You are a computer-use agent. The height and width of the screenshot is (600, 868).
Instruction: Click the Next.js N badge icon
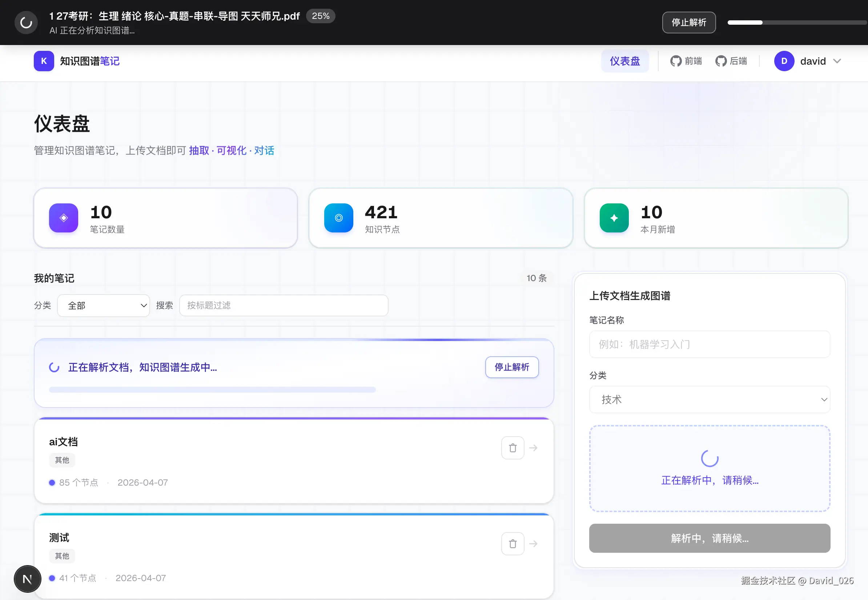point(28,579)
